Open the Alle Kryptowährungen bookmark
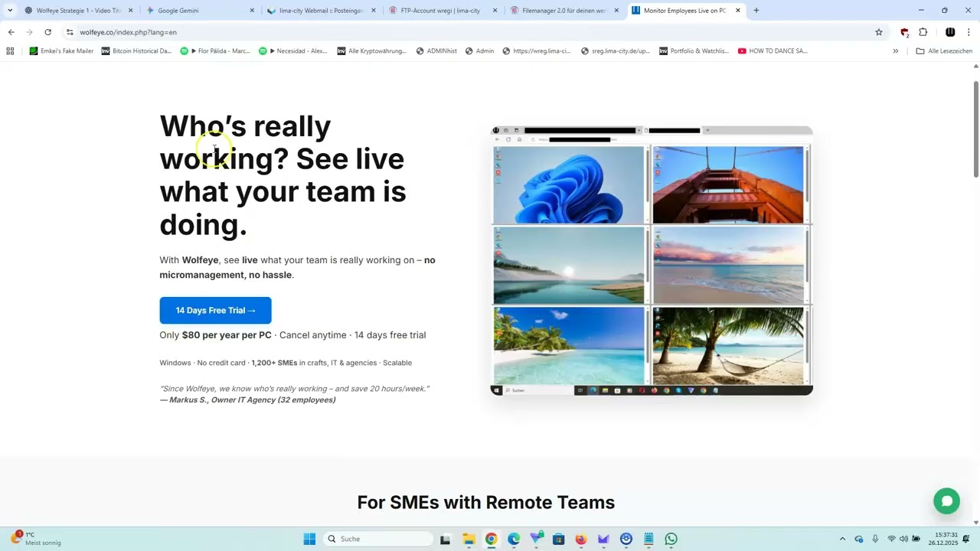Screen dimensions: 980x551 click(x=372, y=51)
